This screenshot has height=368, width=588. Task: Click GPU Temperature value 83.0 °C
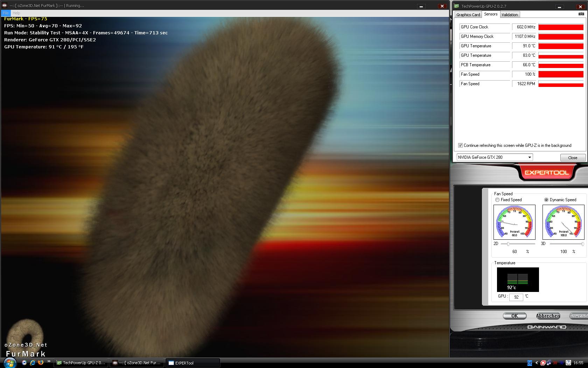pyautogui.click(x=524, y=55)
